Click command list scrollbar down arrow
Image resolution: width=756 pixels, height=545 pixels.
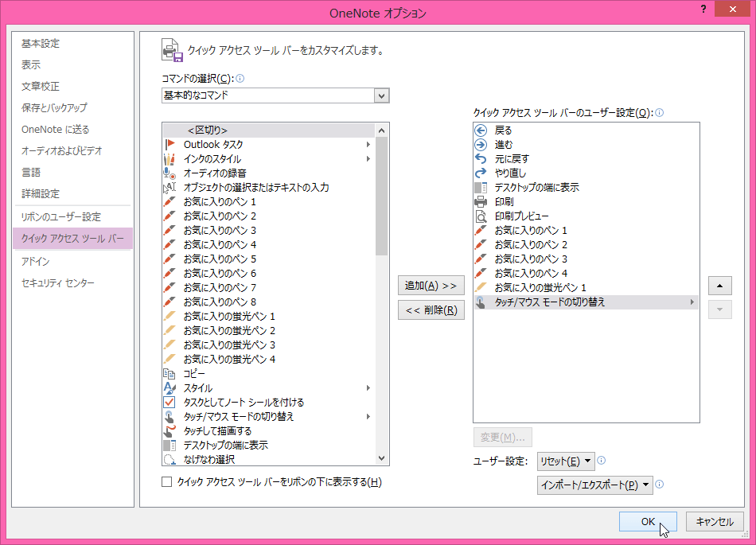382,458
